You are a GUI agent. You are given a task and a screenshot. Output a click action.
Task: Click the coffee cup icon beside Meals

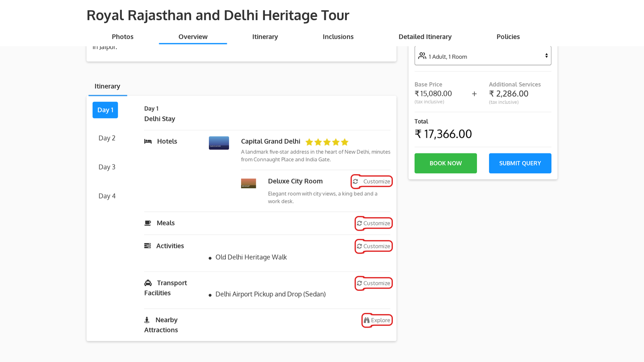coord(148,223)
